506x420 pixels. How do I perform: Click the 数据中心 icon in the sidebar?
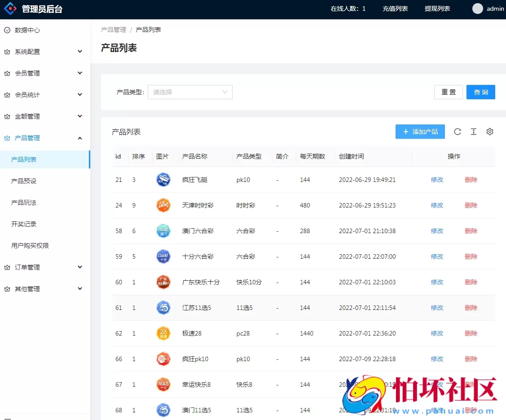click(6, 30)
